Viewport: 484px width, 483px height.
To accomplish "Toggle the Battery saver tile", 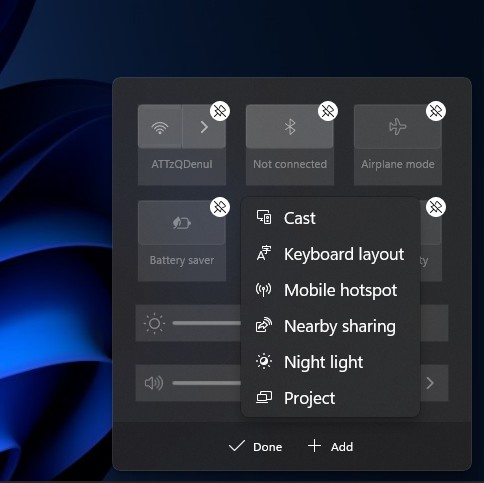I will coord(182,223).
